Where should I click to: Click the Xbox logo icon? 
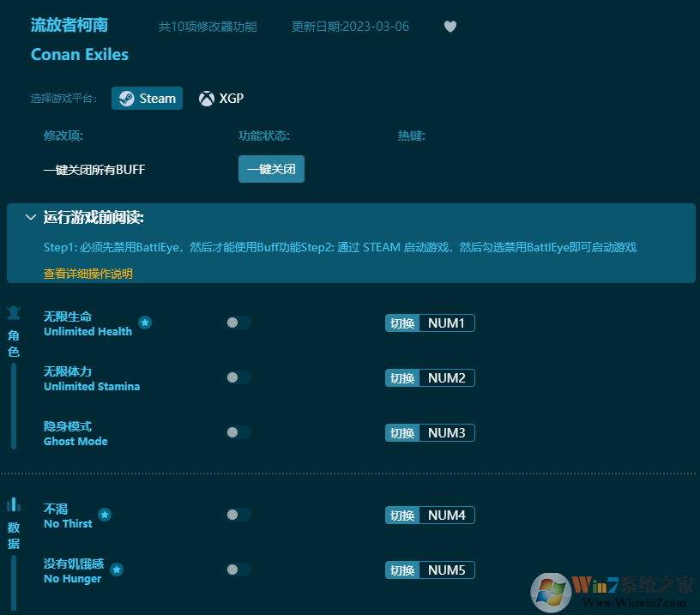point(206,99)
